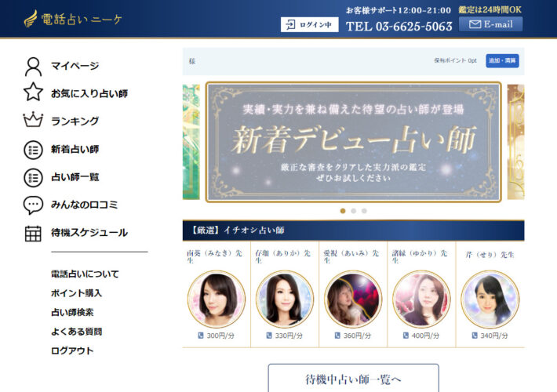Screen dimensions: 557x392
Task: Click the 追加・精算 points button
Action: [x=502, y=60]
